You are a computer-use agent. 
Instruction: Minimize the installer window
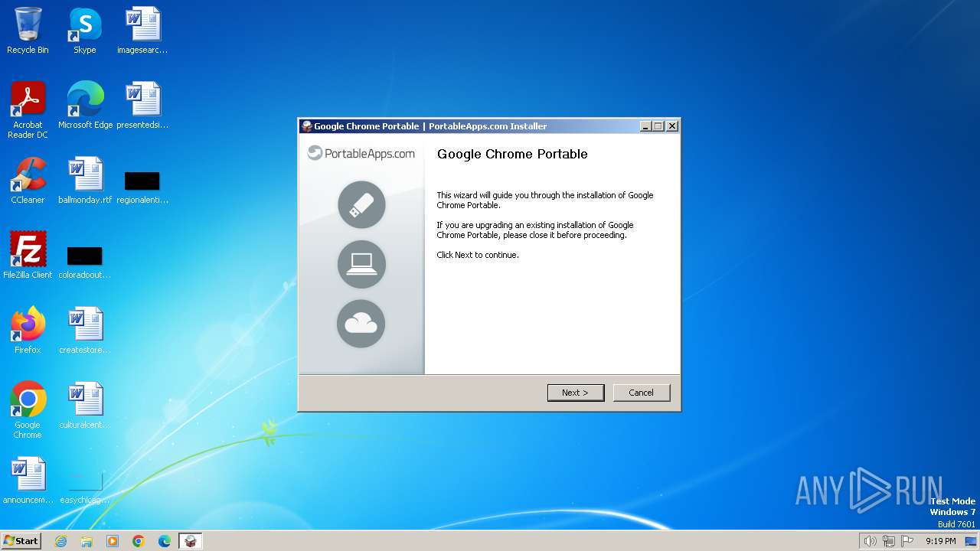[645, 126]
